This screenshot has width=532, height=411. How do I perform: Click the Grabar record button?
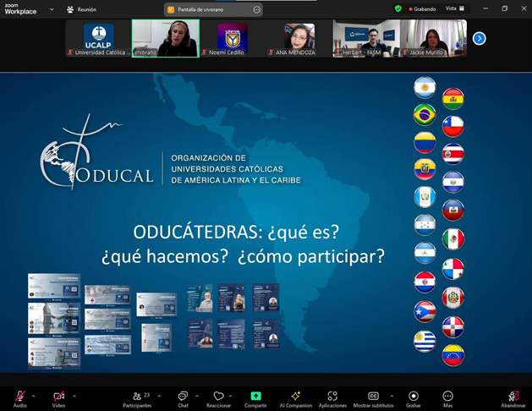pos(414,399)
